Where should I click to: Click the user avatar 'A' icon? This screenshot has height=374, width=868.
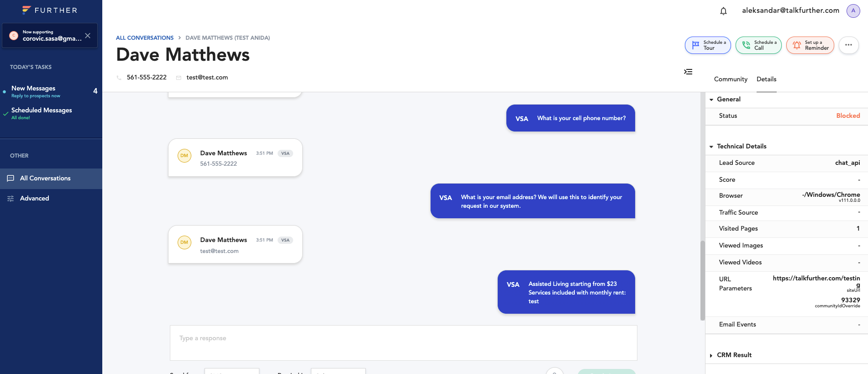[853, 11]
